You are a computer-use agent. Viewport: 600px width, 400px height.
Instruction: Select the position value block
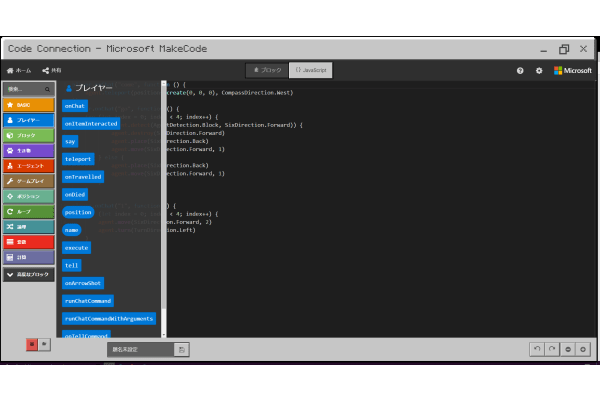[78, 212]
